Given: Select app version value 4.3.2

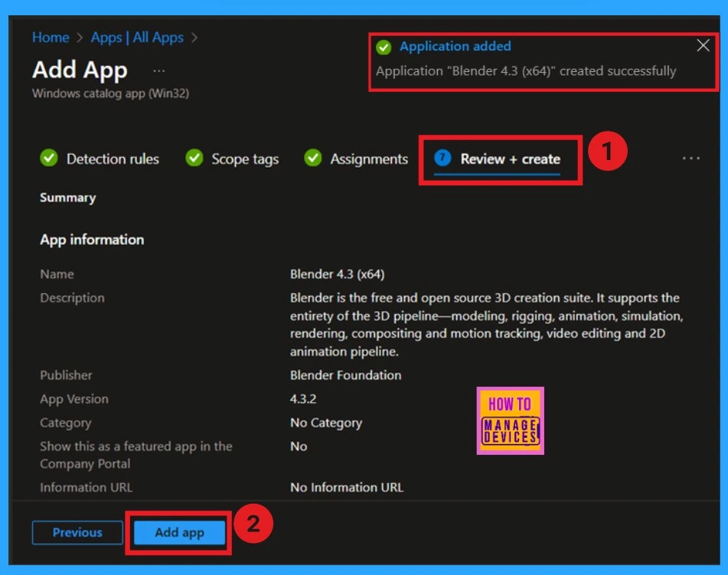Looking at the screenshot, I should point(302,398).
